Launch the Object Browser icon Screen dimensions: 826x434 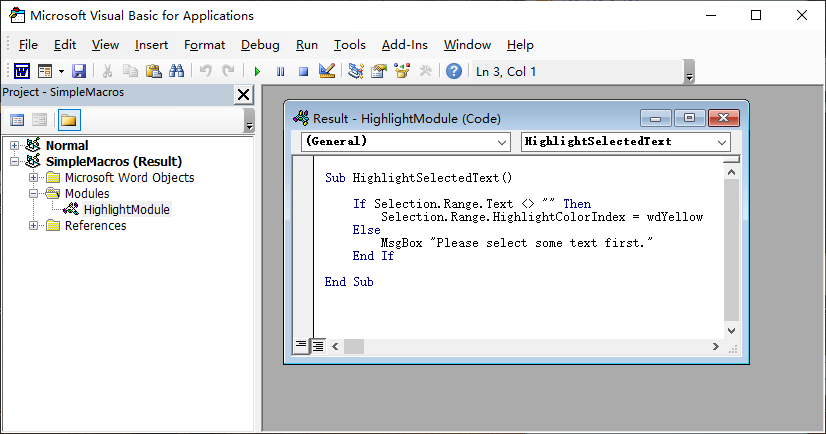(402, 71)
